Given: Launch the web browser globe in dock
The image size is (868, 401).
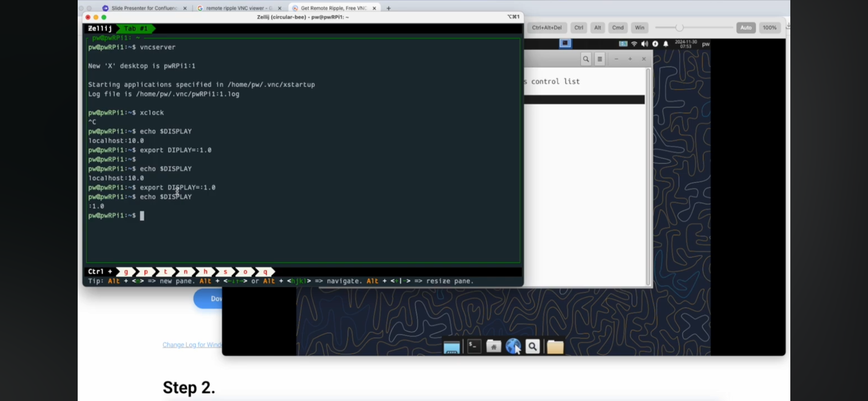Looking at the screenshot, I should 513,346.
